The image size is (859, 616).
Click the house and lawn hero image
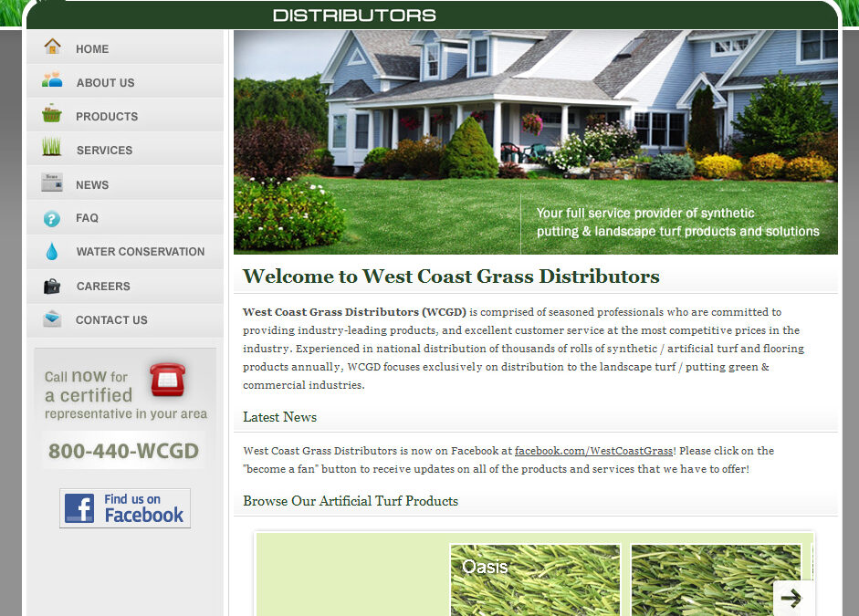point(535,142)
